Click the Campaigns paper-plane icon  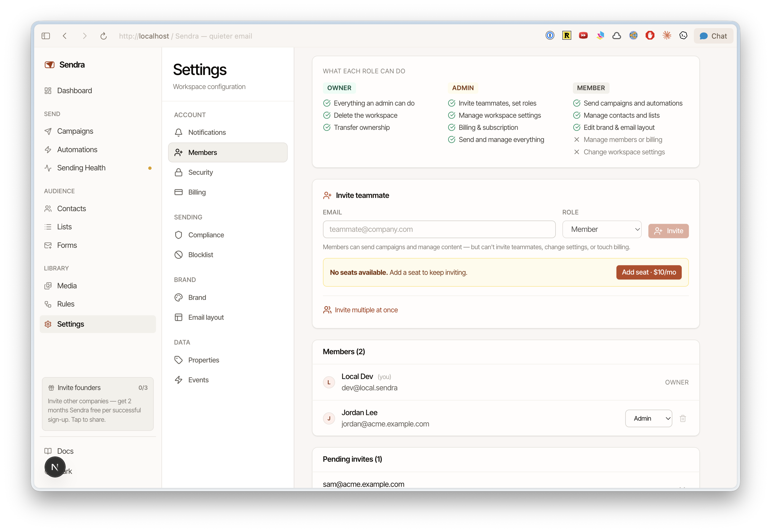[x=48, y=131]
